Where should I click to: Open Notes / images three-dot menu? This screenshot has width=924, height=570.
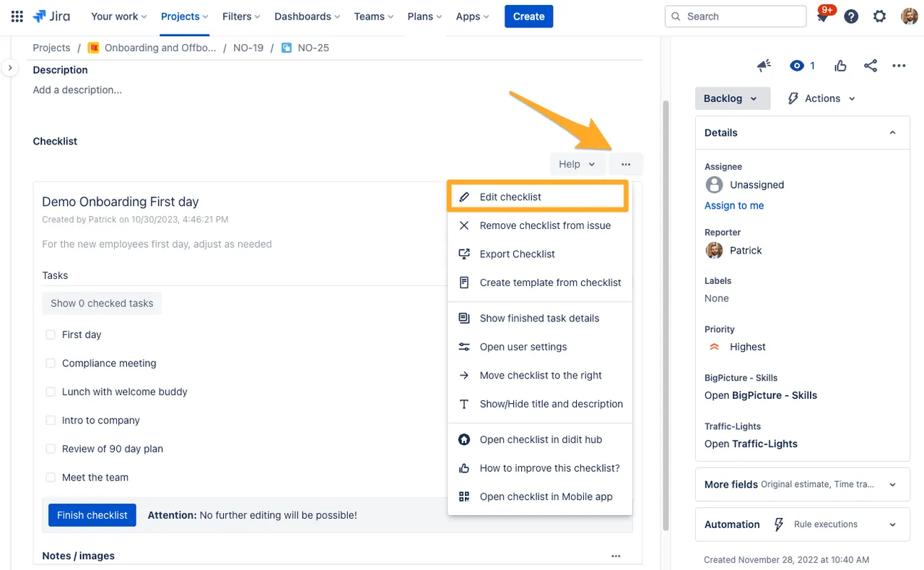(616, 556)
